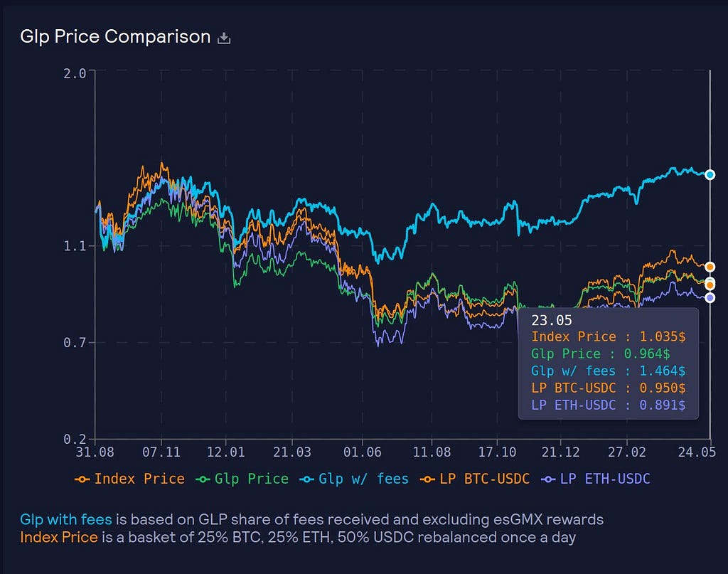Click the x-axis label '11.08'
728x574 pixels.
point(432,452)
